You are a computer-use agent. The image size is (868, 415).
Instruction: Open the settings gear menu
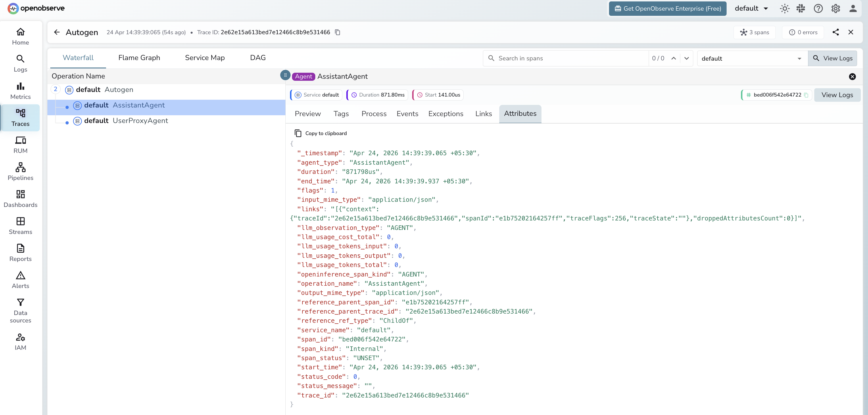click(835, 8)
